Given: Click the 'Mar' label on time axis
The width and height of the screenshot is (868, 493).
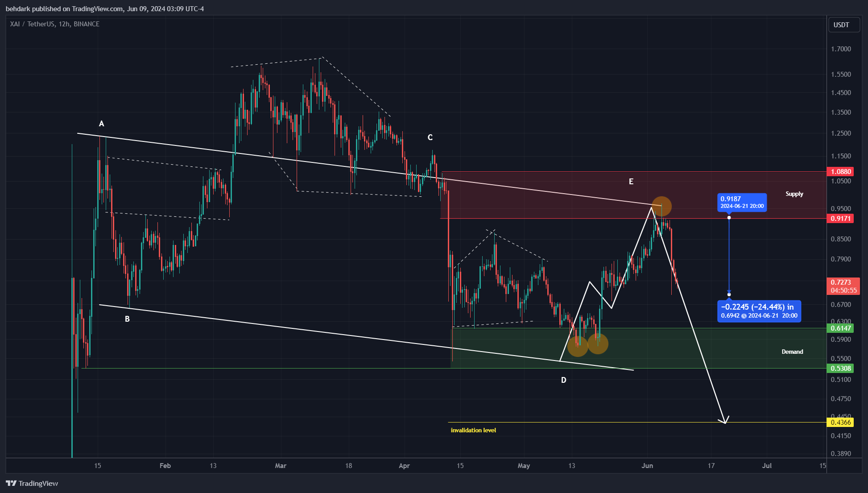Looking at the screenshot, I should coord(281,466).
